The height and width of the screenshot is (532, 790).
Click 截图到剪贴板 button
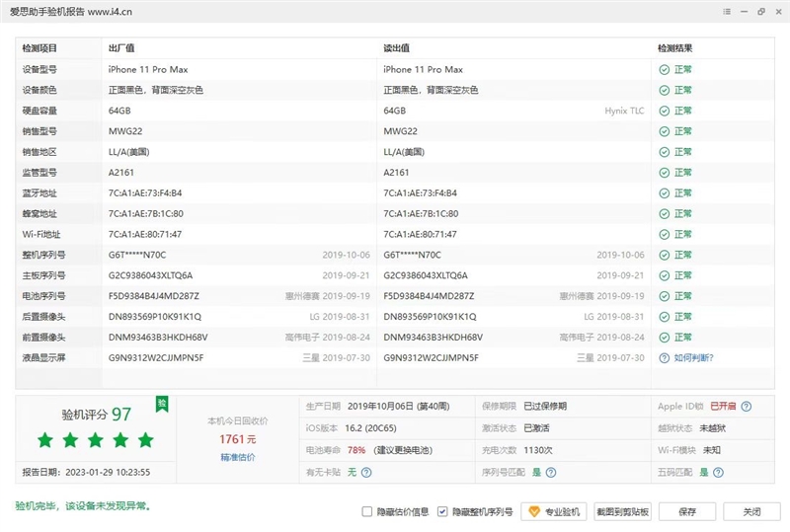623,512
